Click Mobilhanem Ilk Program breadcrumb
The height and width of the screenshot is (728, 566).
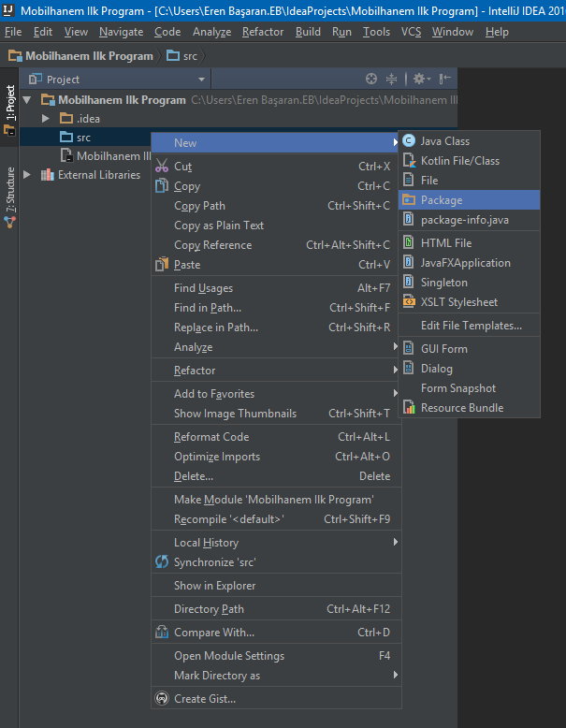[80, 56]
